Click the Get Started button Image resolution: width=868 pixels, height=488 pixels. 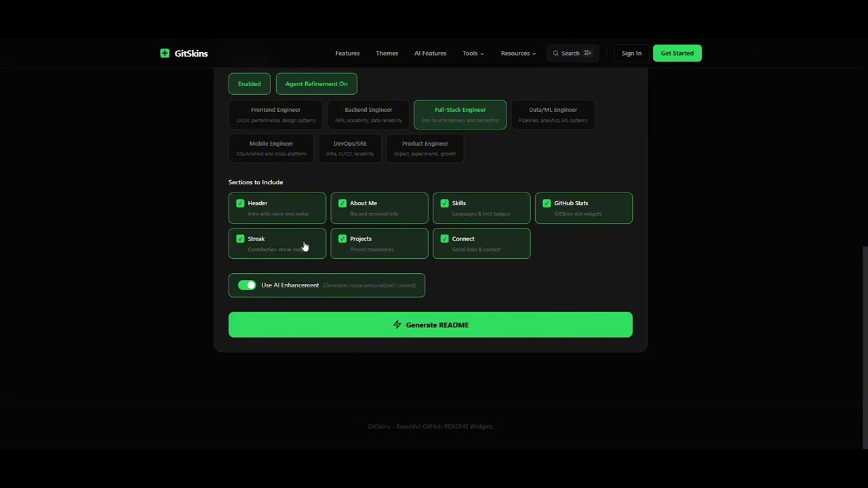coord(677,53)
